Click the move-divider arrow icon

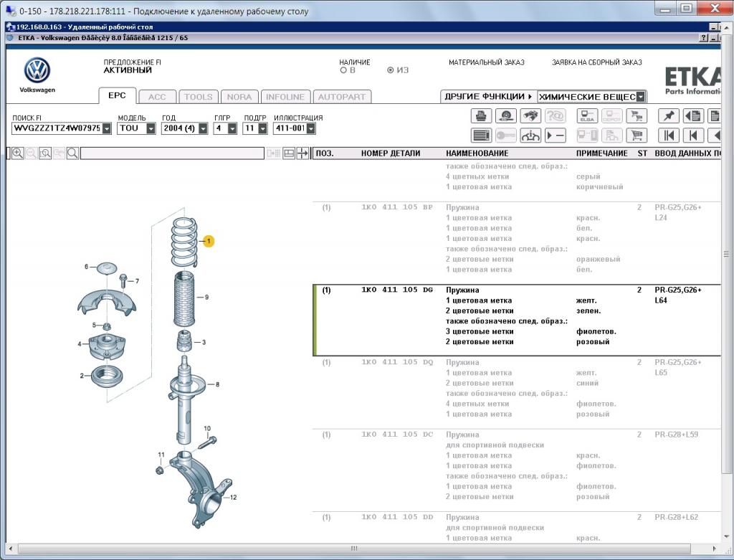point(302,153)
